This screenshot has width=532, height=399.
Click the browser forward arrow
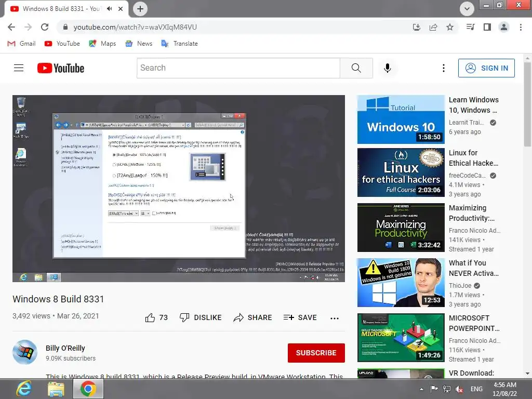[28, 27]
